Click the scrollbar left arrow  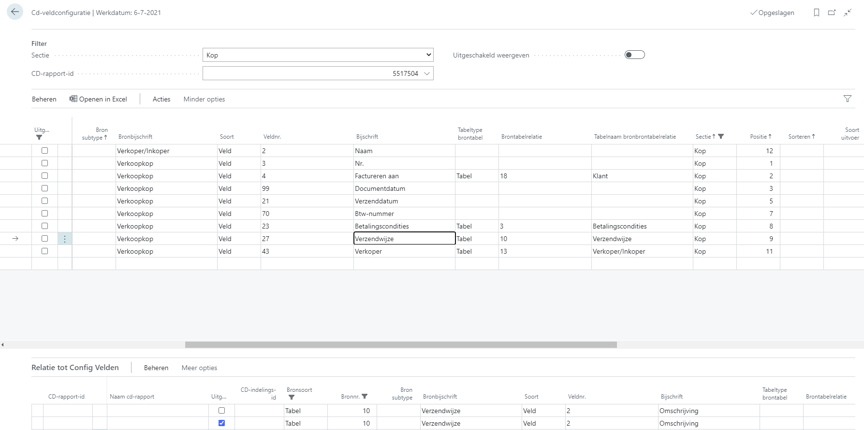click(x=3, y=345)
